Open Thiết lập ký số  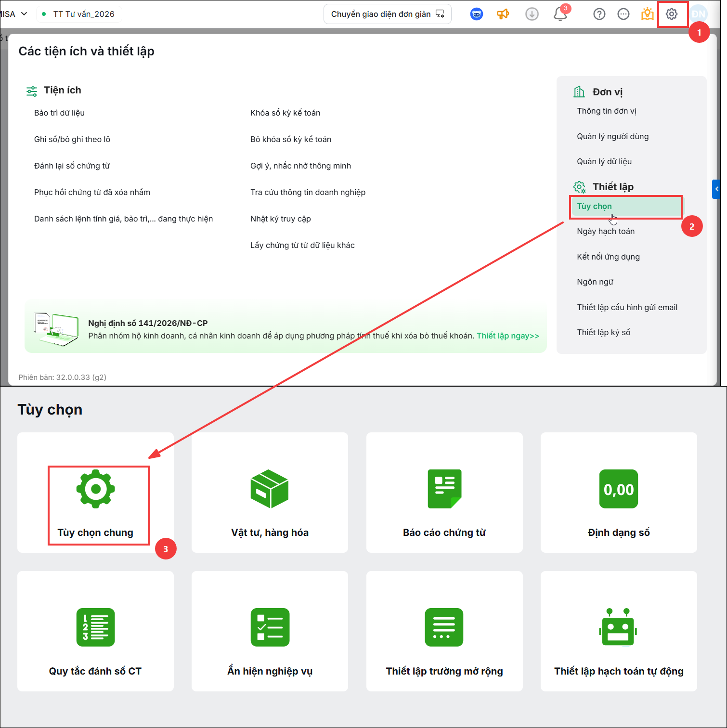click(603, 332)
